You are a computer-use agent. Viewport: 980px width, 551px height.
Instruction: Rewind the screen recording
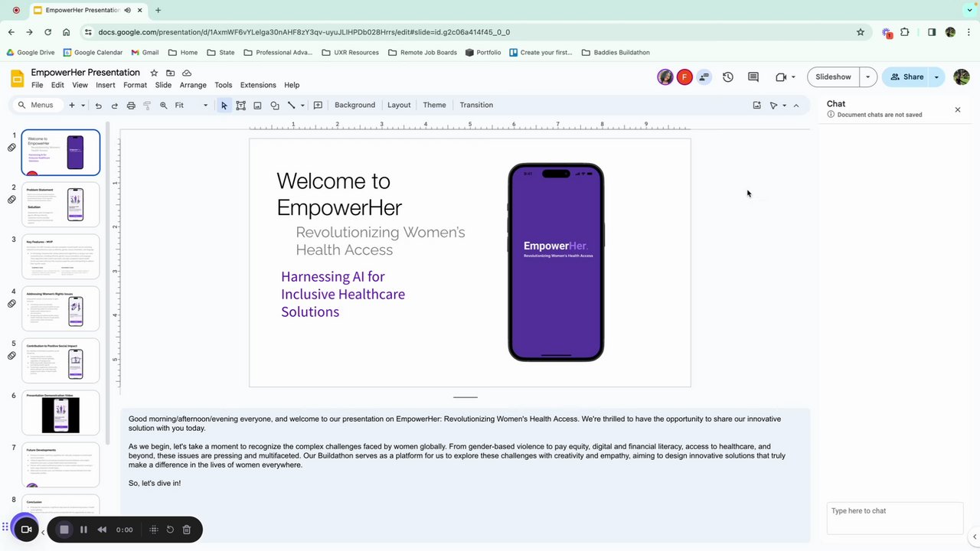coord(102,530)
